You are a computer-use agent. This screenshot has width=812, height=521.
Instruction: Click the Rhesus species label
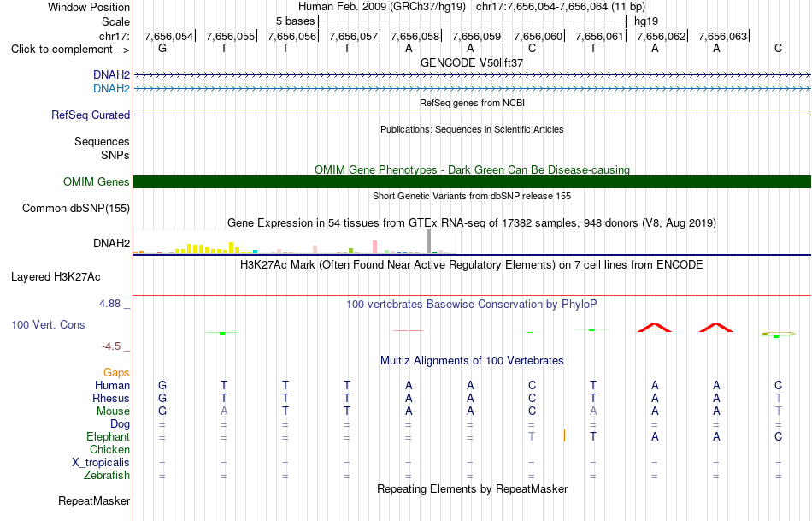(x=111, y=398)
